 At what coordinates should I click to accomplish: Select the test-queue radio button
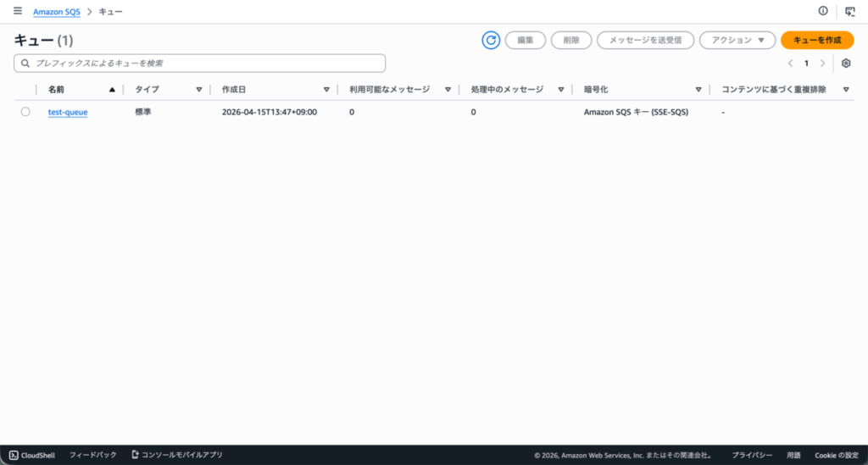click(x=25, y=112)
